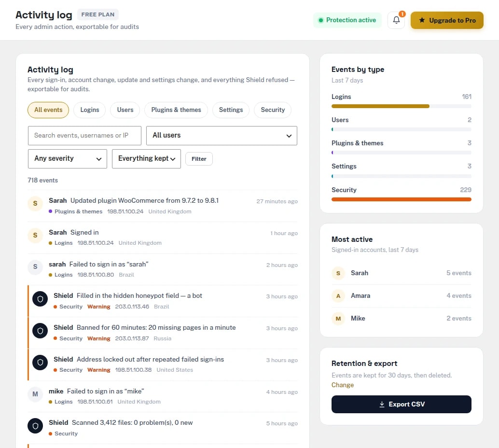
Task: Click the M avatar on the failed mike sign-in
Action: click(x=35, y=394)
